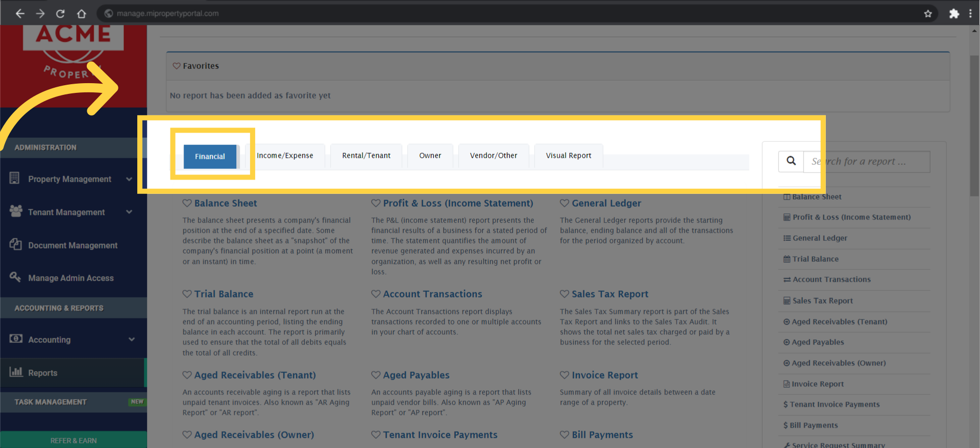Viewport: 980px width, 448px height.
Task: Click Account Transactions arrows icon in right list
Action: click(x=787, y=280)
